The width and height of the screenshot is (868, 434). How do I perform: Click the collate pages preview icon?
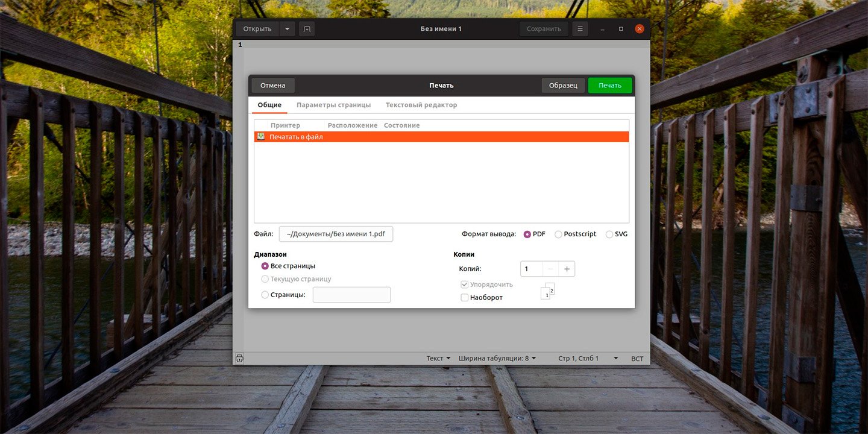(x=547, y=291)
